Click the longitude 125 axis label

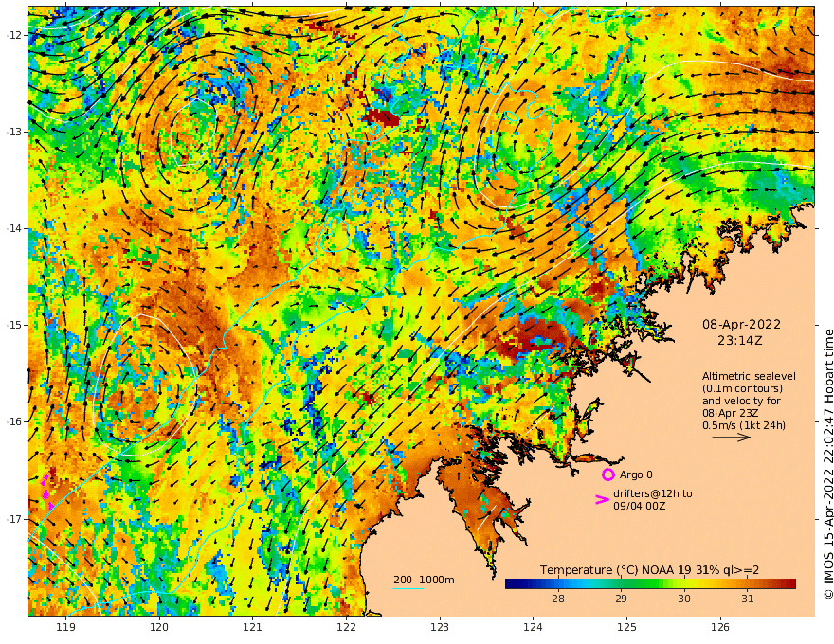pyautogui.click(x=626, y=627)
